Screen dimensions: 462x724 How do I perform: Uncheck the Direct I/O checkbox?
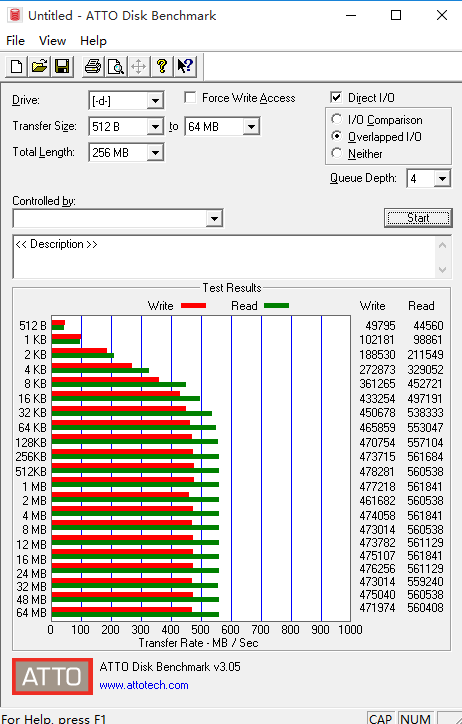click(336, 97)
